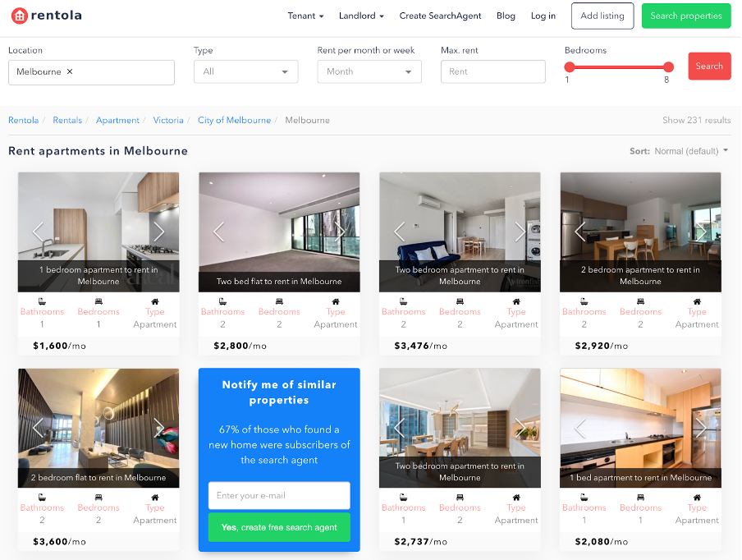Open the Log in page
This screenshot has height=560, width=742.
(x=543, y=16)
